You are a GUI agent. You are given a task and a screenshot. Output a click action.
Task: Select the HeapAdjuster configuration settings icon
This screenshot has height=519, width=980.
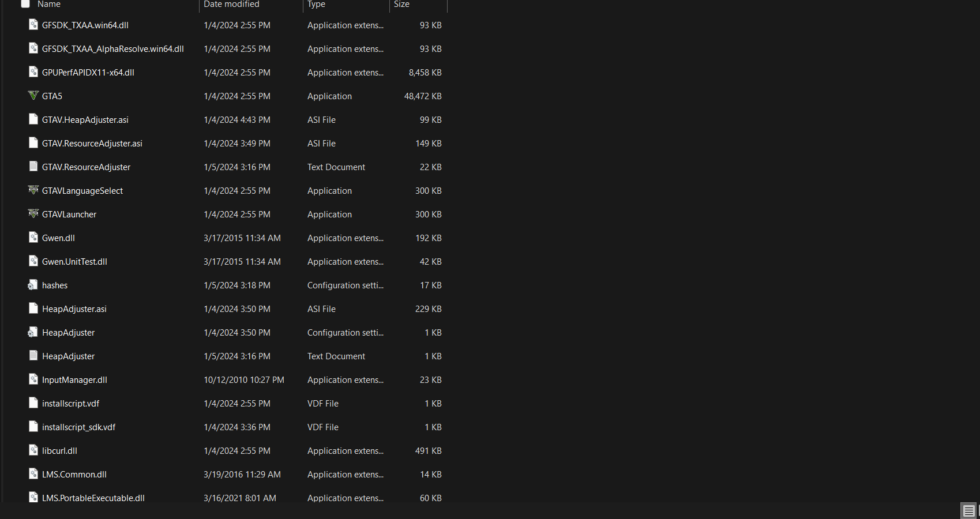33,332
